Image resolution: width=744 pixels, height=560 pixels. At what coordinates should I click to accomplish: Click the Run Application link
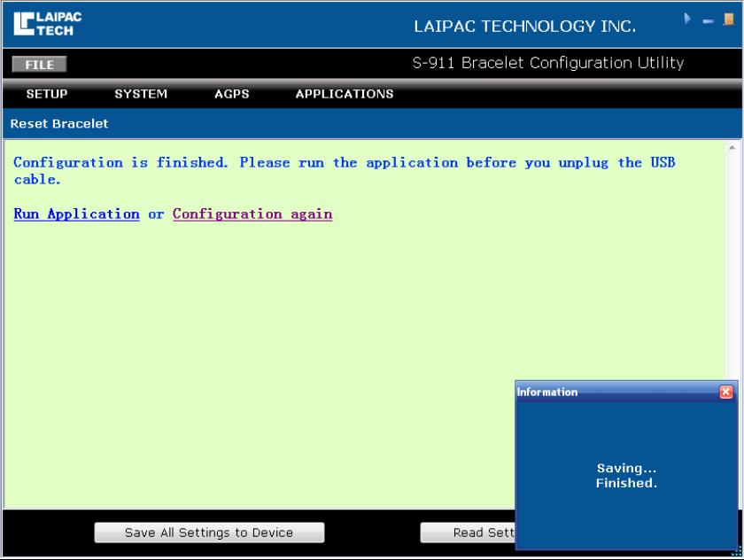(76, 214)
